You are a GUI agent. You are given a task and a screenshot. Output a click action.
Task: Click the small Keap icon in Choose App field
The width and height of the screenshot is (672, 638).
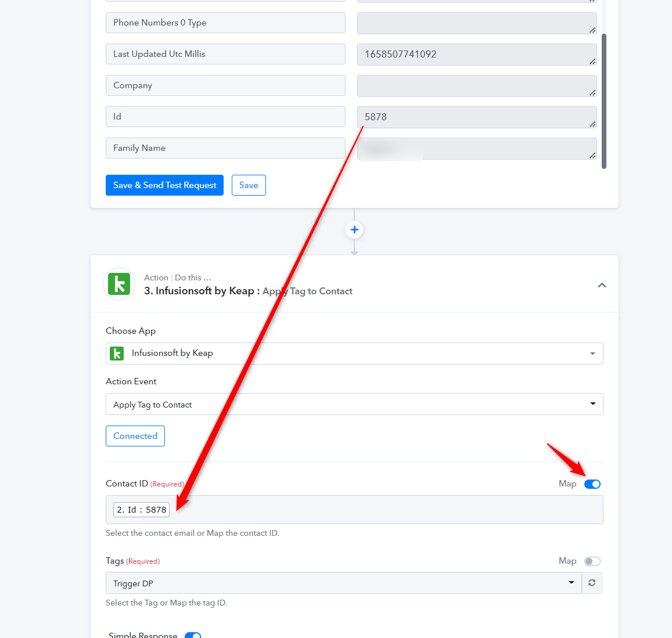click(117, 354)
